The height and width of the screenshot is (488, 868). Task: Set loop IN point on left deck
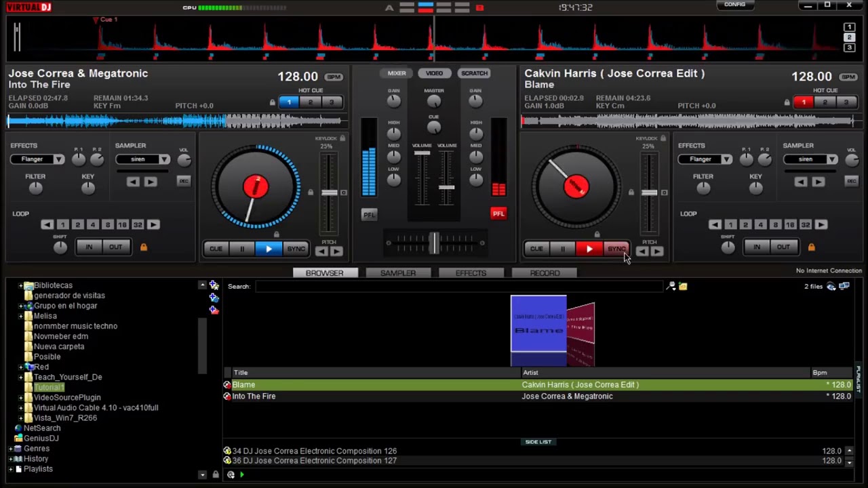(89, 247)
